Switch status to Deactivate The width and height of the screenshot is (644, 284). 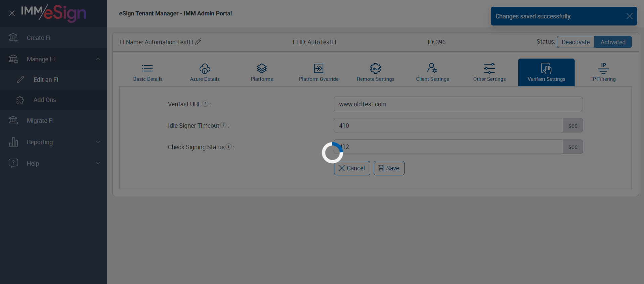(x=576, y=42)
